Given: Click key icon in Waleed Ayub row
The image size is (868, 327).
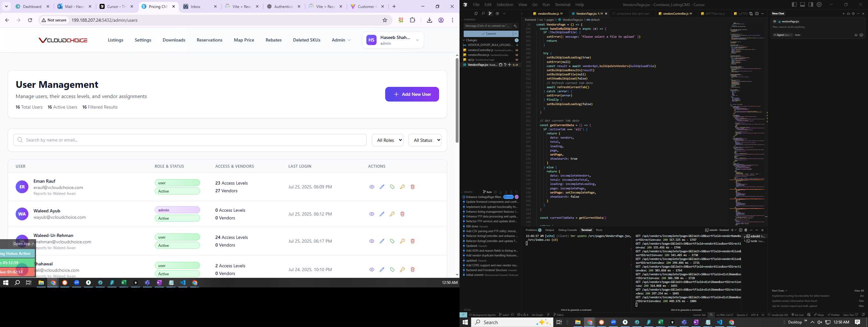Looking at the screenshot, I should click(x=392, y=214).
